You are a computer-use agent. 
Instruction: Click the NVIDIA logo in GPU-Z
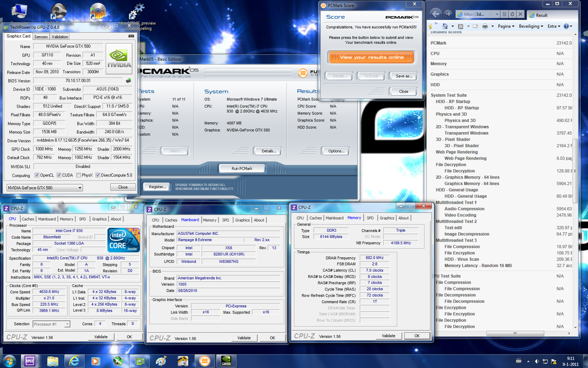(119, 59)
